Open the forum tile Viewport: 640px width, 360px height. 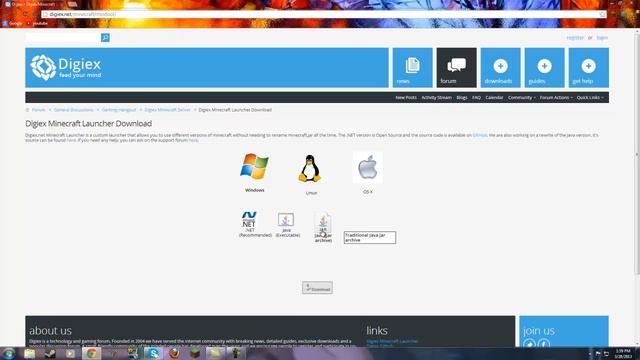click(456, 68)
